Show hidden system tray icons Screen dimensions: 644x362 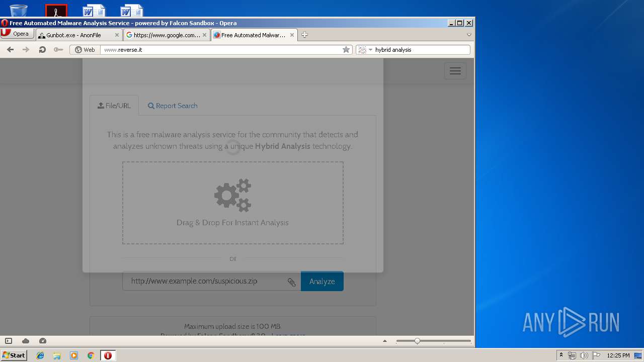click(561, 355)
